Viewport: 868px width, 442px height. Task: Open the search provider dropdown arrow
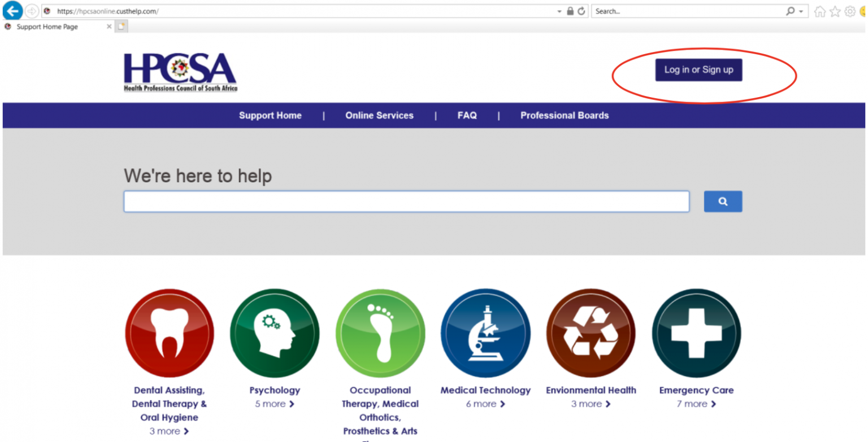pyautogui.click(x=802, y=11)
